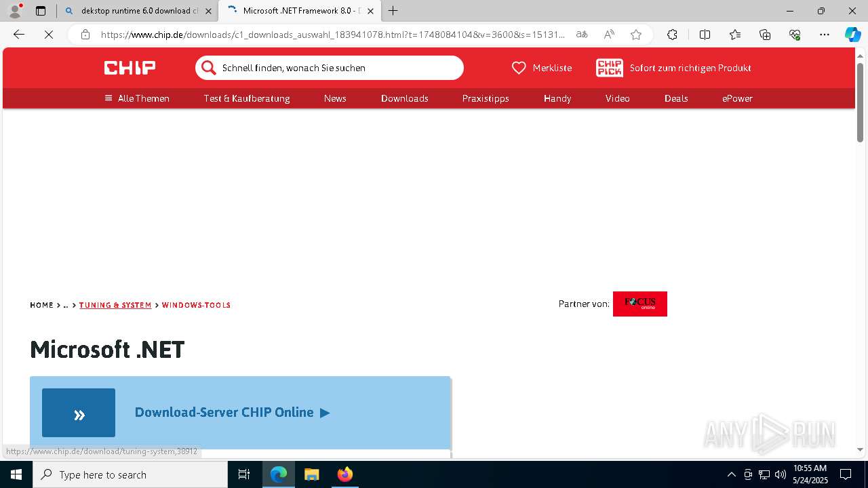Screen dimensions: 868x488
Task: Open the notification center icon
Action: tap(846, 474)
